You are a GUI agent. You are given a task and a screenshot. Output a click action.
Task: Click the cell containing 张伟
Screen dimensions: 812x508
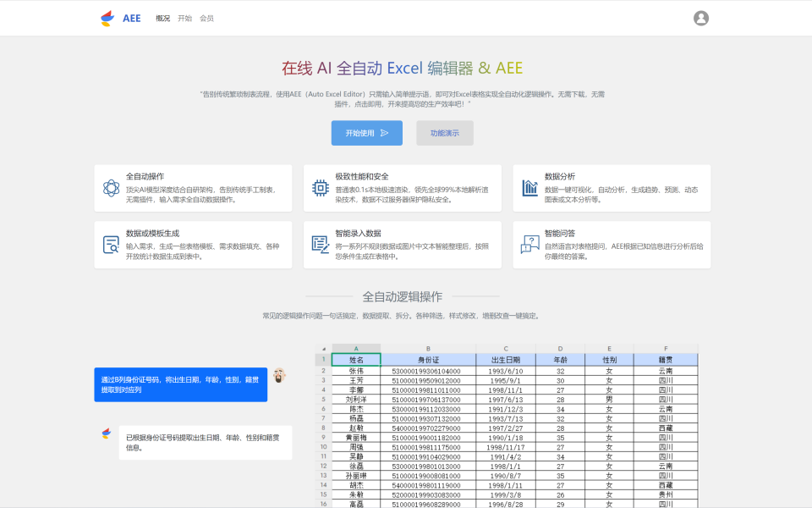[356, 371]
